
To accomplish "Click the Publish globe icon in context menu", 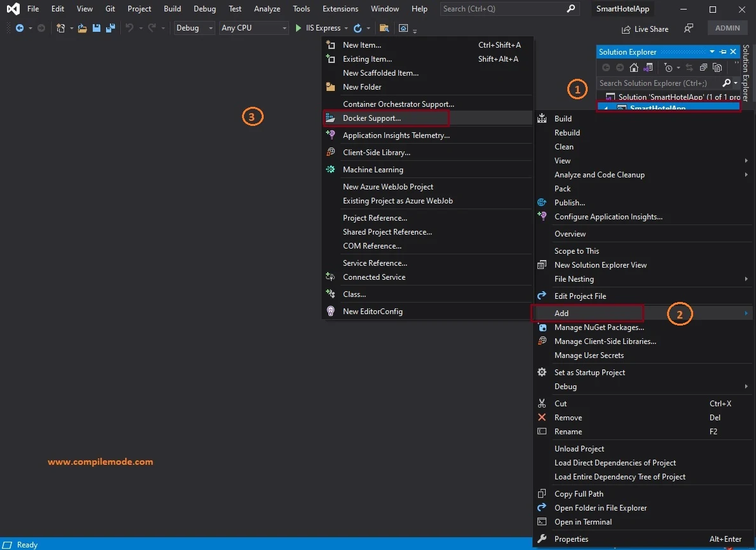I will 542,202.
